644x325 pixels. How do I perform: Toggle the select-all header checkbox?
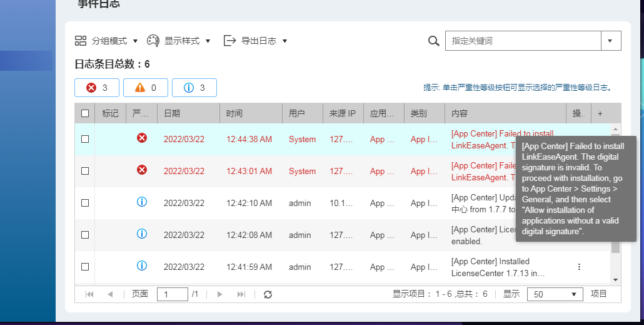85,113
